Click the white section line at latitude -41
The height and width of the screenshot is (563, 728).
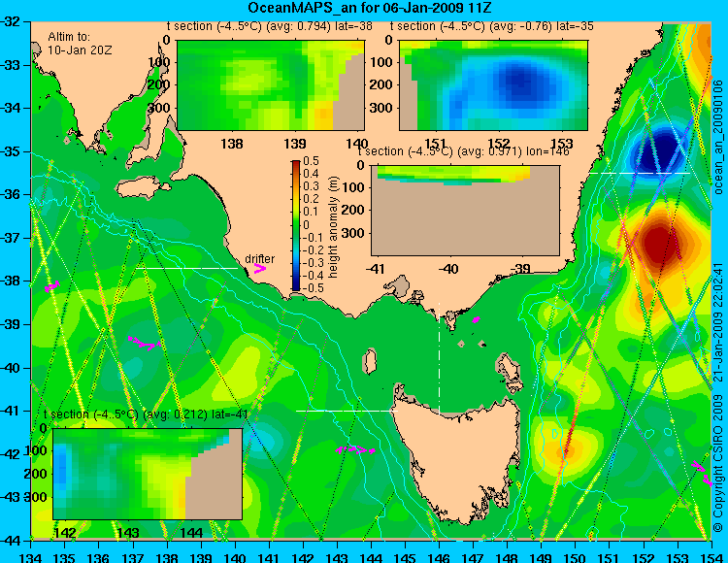(347, 411)
